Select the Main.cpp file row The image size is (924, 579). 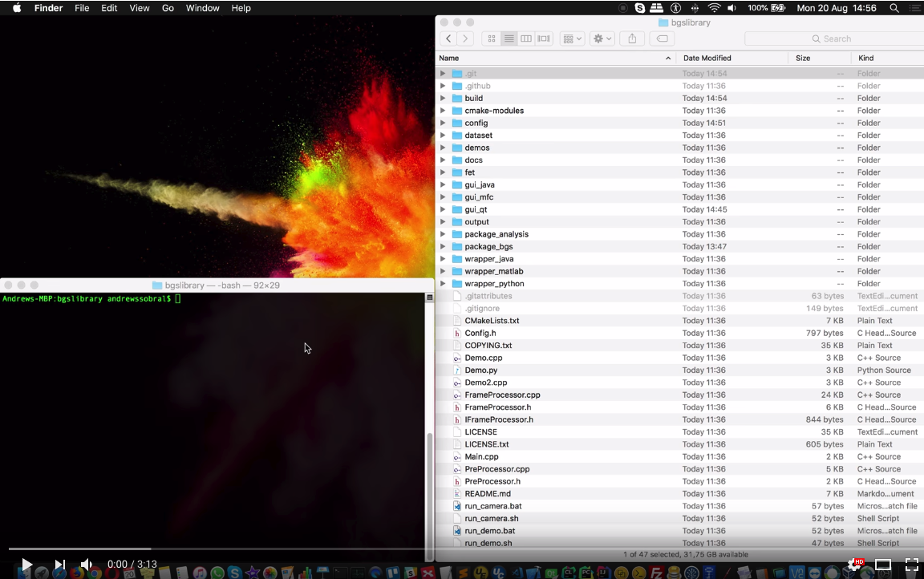click(679, 457)
